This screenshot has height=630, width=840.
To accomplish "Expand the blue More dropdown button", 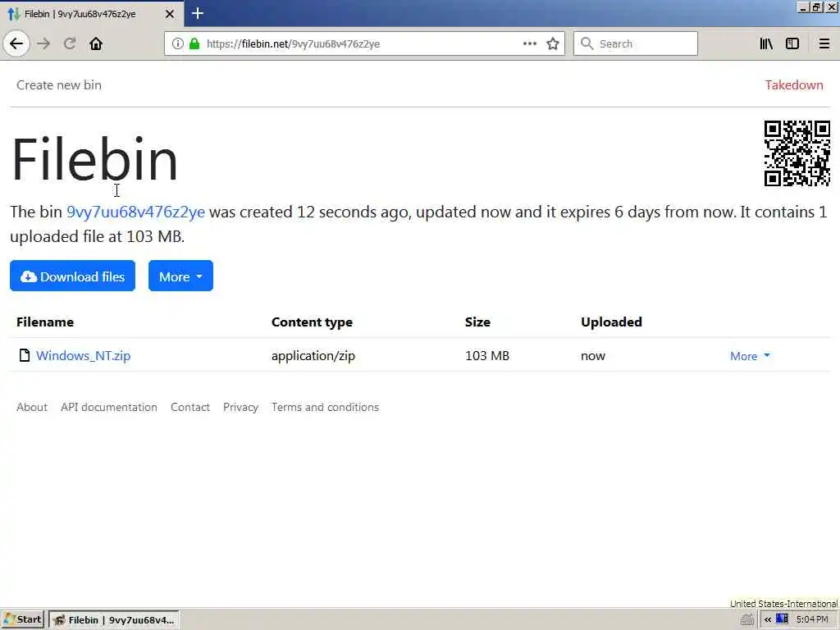I will [x=180, y=276].
